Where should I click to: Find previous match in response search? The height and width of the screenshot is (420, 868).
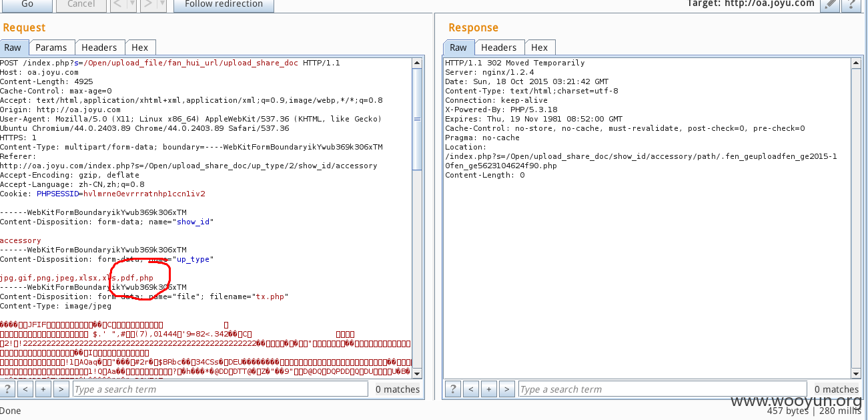(x=471, y=389)
